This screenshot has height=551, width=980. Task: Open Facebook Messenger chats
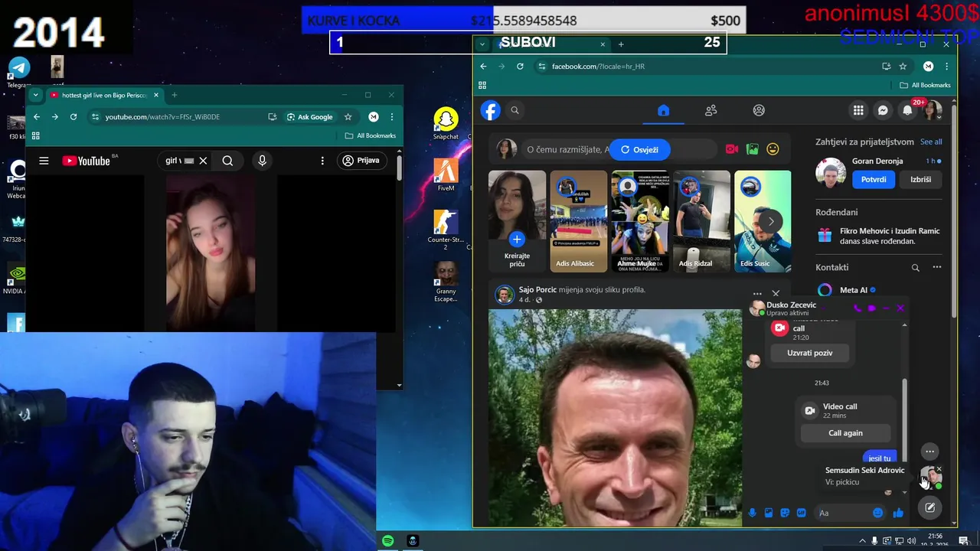883,110
